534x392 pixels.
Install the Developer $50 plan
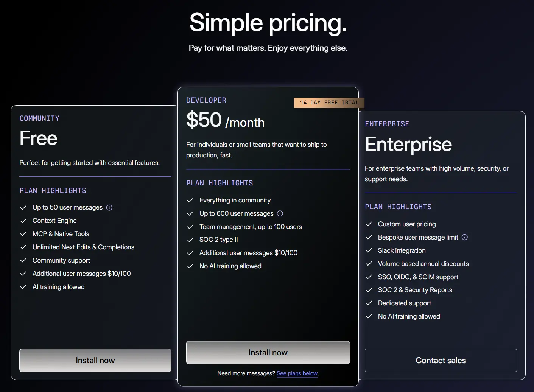268,352
